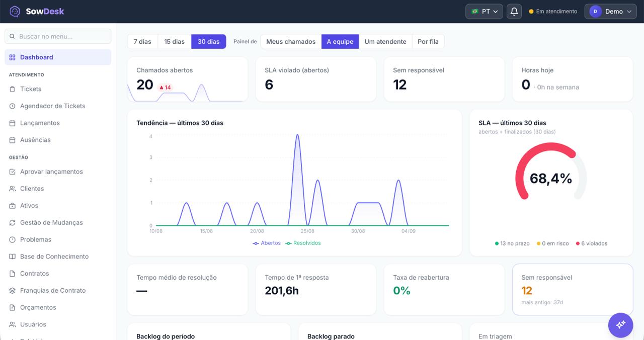644x340 pixels.
Task: Switch to A equipe panel
Action: [340, 42]
